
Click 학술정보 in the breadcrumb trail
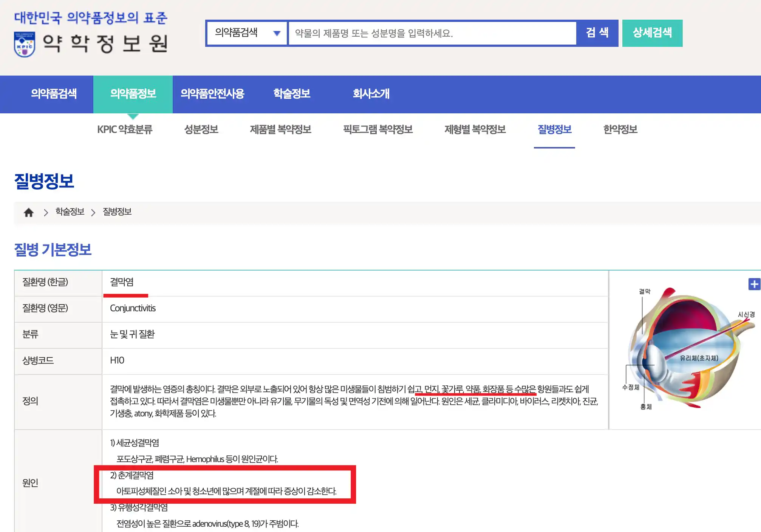[x=70, y=212]
